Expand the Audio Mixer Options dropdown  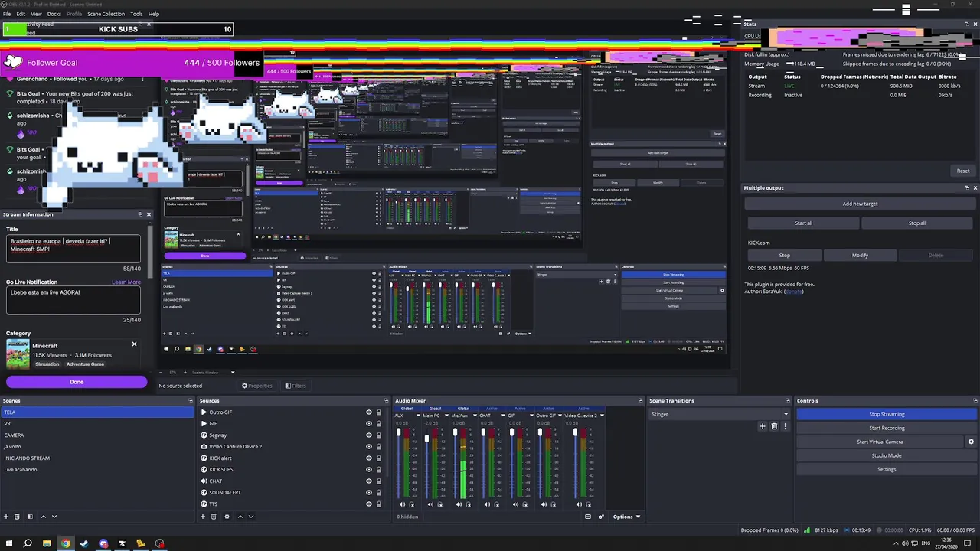click(626, 517)
